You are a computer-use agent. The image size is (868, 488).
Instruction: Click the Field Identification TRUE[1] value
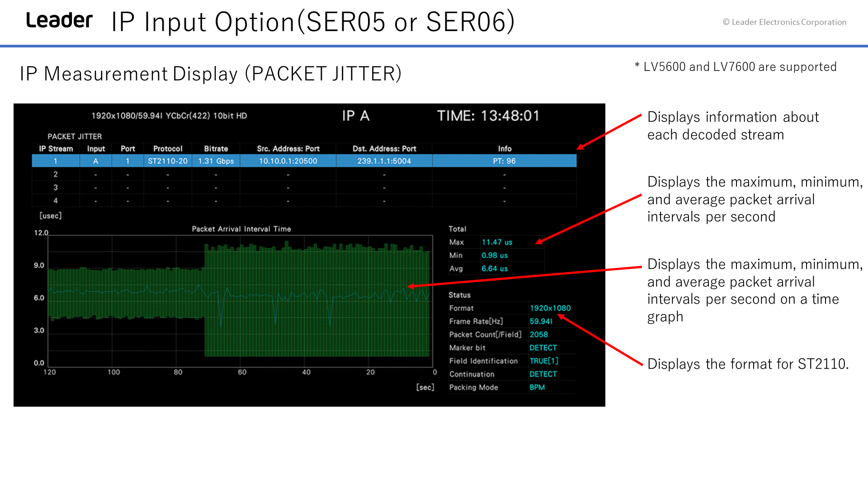tap(544, 361)
